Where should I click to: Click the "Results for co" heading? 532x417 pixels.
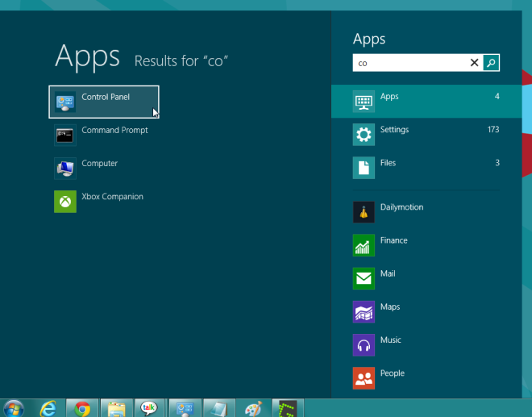[181, 61]
